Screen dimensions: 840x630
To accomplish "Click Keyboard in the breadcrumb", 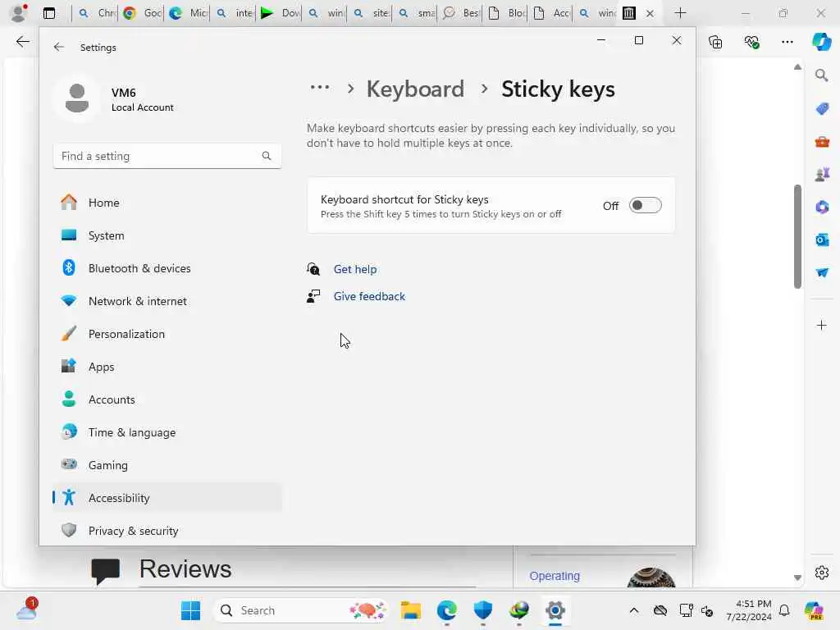I will (x=415, y=89).
